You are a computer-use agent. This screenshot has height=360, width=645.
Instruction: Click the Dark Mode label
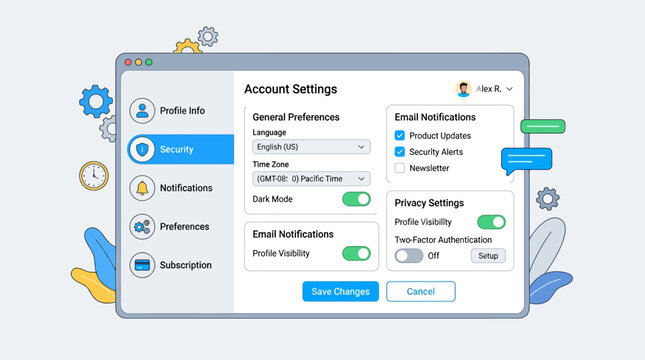272,199
